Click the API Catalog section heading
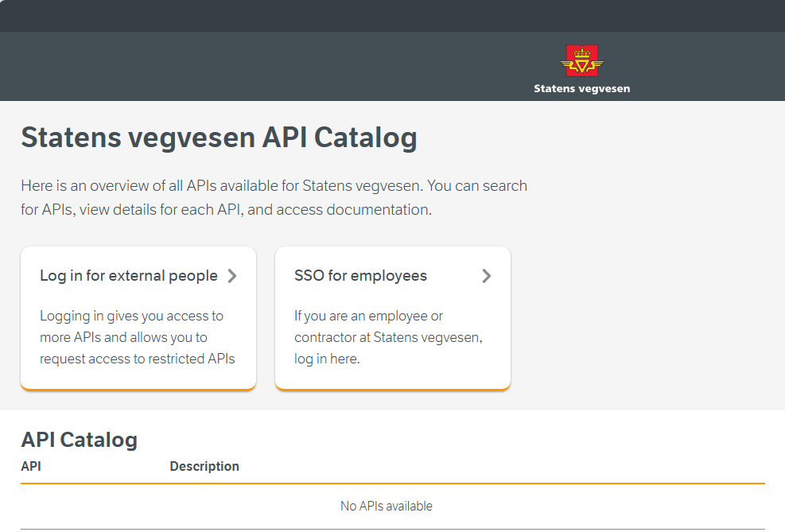 [x=79, y=440]
